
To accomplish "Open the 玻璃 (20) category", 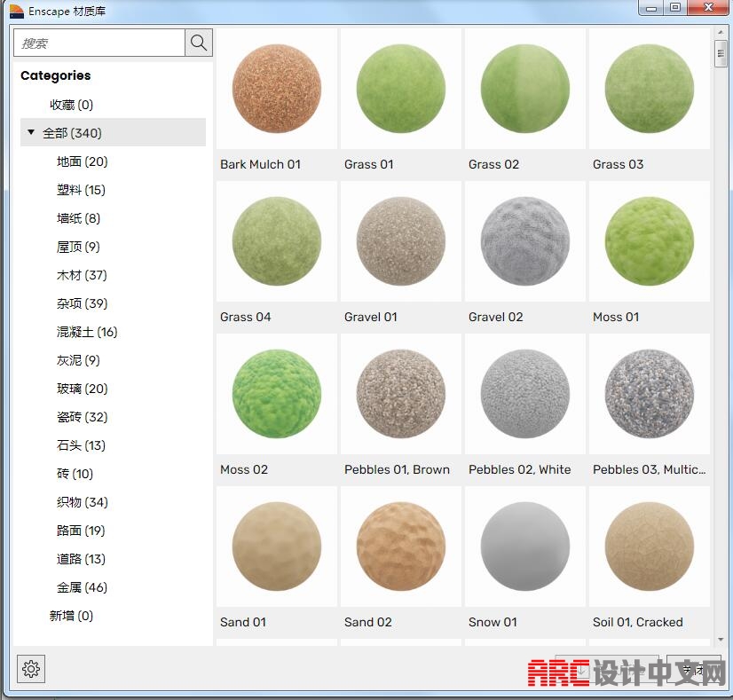I will coord(83,389).
